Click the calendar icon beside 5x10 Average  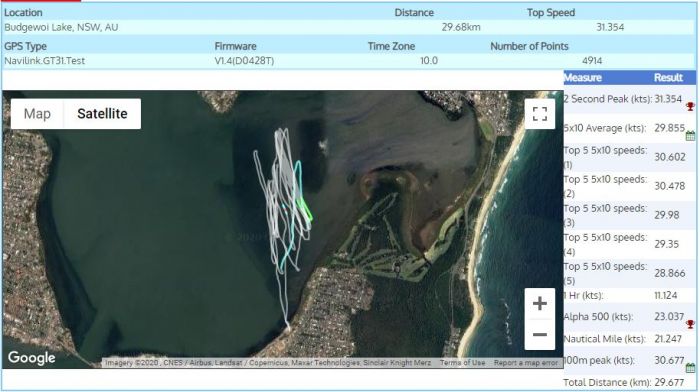click(x=690, y=136)
